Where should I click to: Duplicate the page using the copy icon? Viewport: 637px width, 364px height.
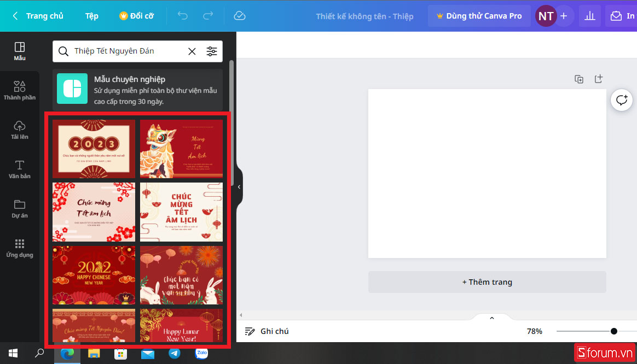pyautogui.click(x=579, y=79)
